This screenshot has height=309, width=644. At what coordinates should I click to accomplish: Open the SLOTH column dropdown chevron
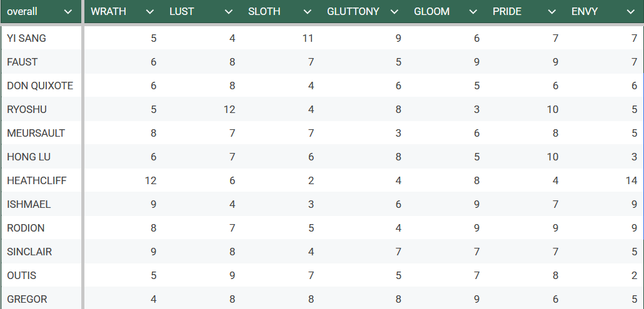click(x=307, y=12)
